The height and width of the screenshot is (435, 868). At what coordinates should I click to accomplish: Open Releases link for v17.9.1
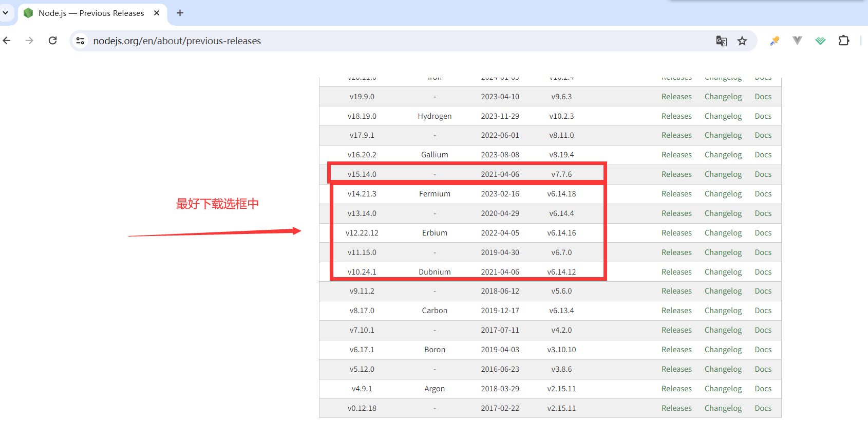tap(676, 135)
